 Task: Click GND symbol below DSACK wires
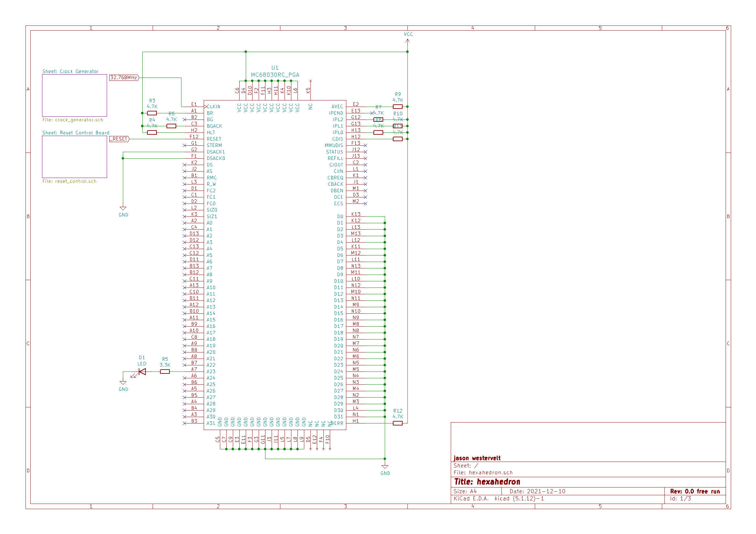pyautogui.click(x=123, y=208)
